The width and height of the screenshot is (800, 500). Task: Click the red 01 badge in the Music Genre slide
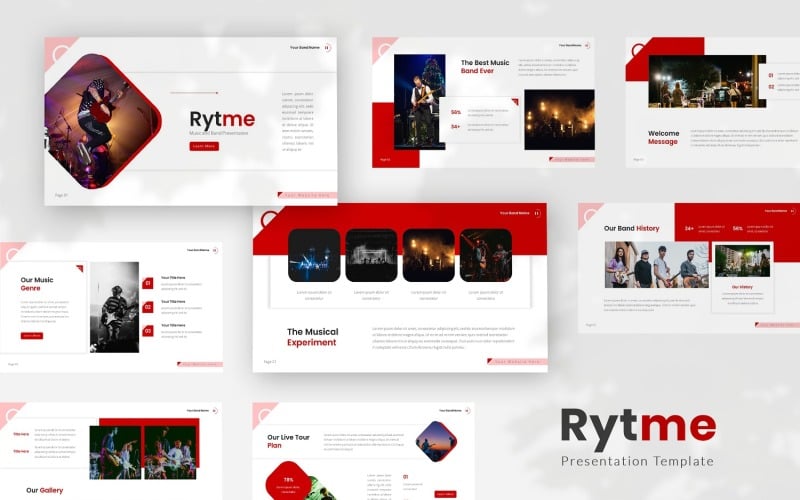pyautogui.click(x=147, y=283)
